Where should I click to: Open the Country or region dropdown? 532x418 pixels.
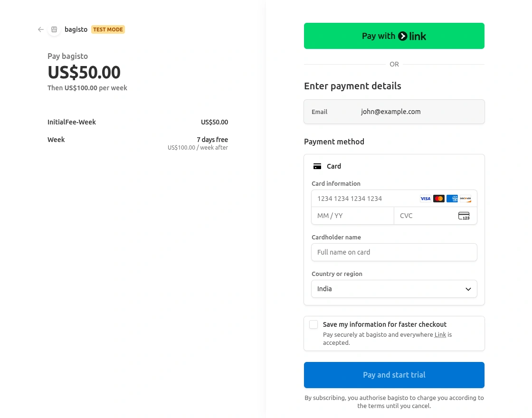click(x=394, y=289)
